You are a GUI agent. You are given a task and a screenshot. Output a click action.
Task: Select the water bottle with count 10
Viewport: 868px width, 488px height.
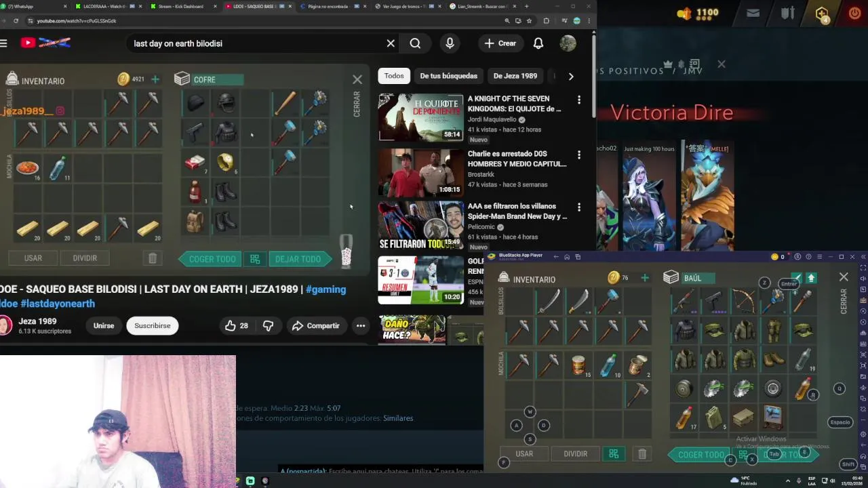[x=608, y=365]
